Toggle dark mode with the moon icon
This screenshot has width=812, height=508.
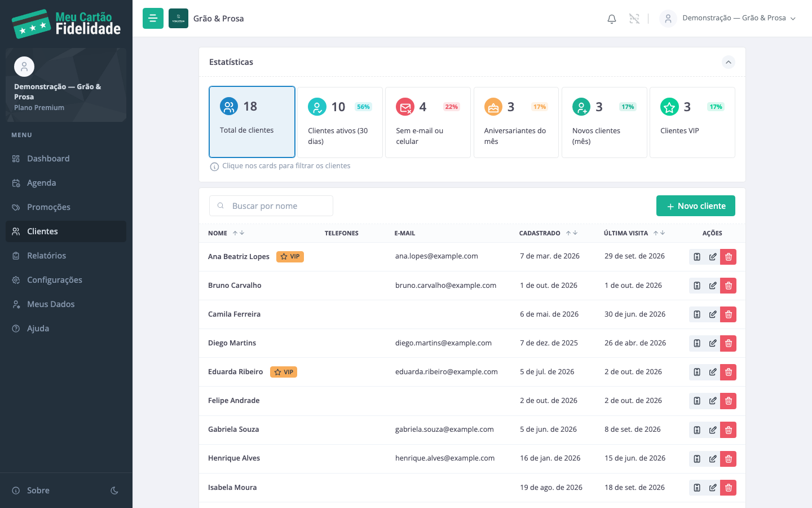coord(114,491)
